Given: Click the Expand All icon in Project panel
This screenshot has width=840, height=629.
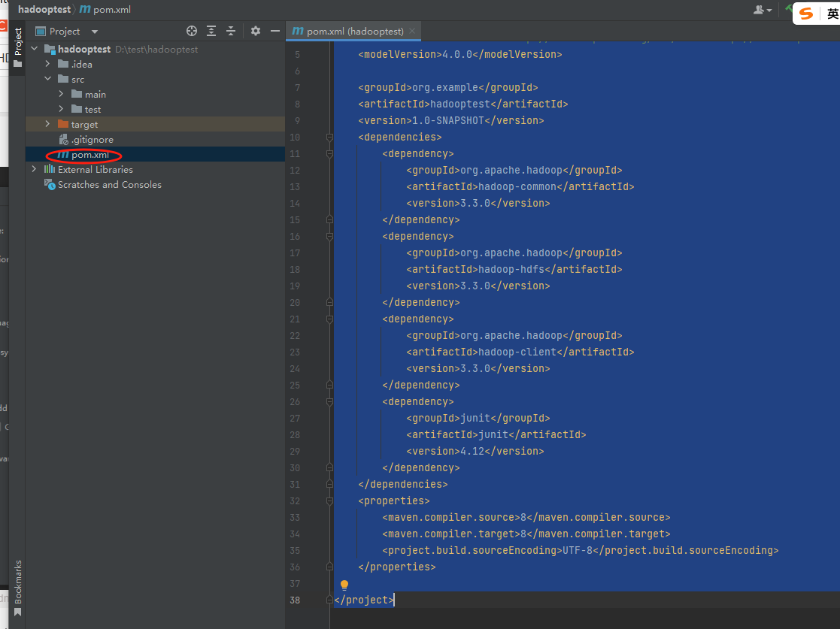Looking at the screenshot, I should tap(211, 31).
